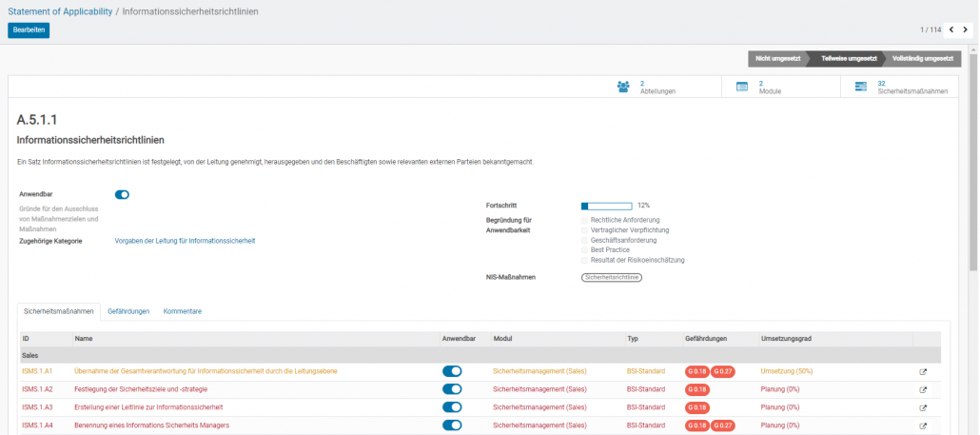
Task: Click the Bearbeiten button
Action: [29, 30]
